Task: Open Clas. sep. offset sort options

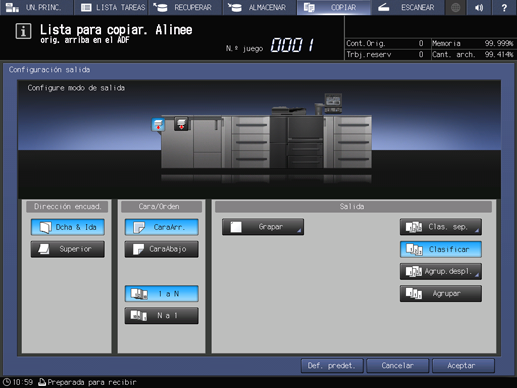Action: pos(441,227)
